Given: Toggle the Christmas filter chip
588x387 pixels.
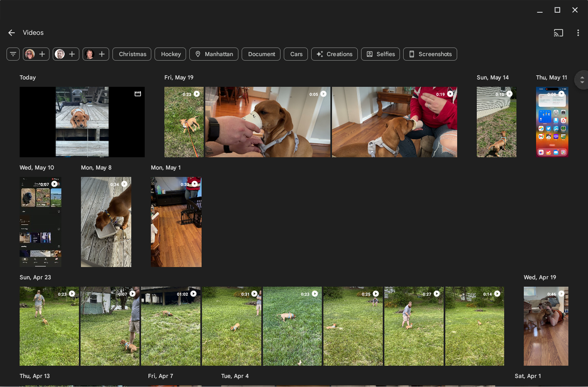Looking at the screenshot, I should point(131,54).
